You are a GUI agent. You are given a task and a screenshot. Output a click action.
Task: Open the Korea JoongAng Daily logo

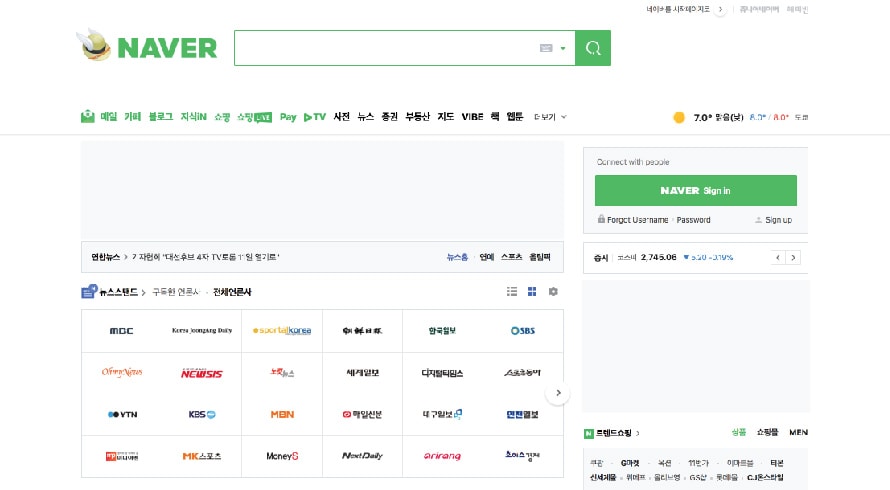click(x=201, y=330)
